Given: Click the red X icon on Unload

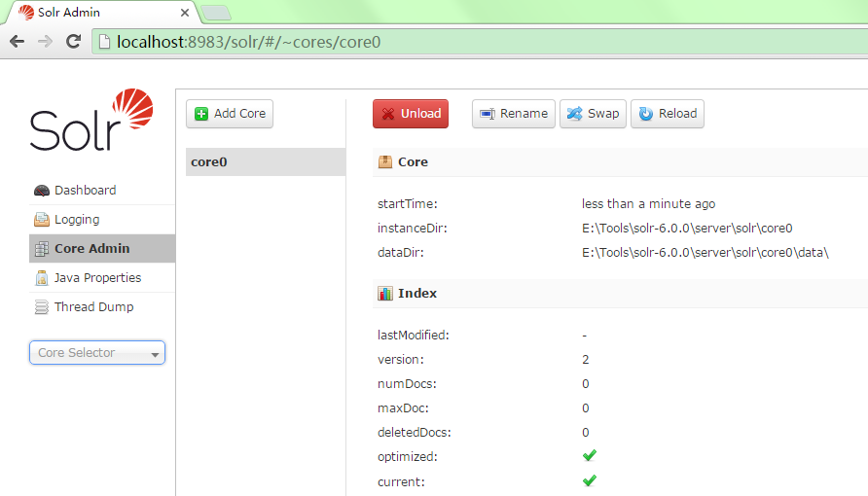Looking at the screenshot, I should pos(388,114).
